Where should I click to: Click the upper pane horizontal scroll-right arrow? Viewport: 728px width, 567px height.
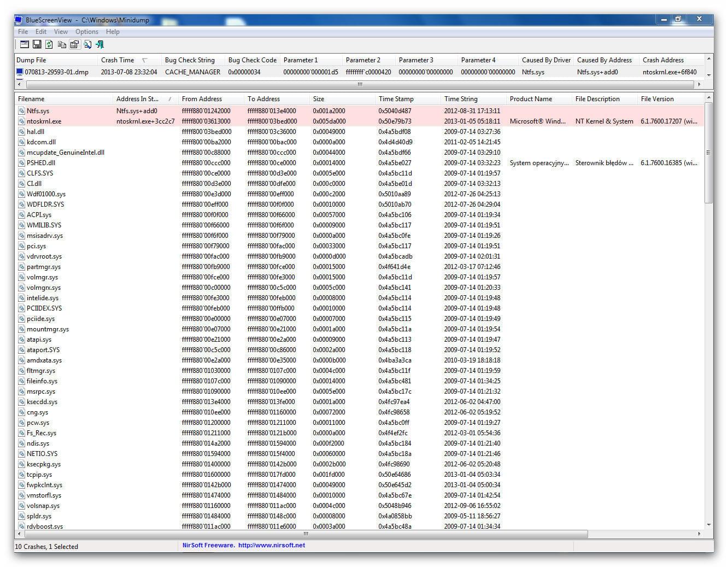tap(699, 84)
